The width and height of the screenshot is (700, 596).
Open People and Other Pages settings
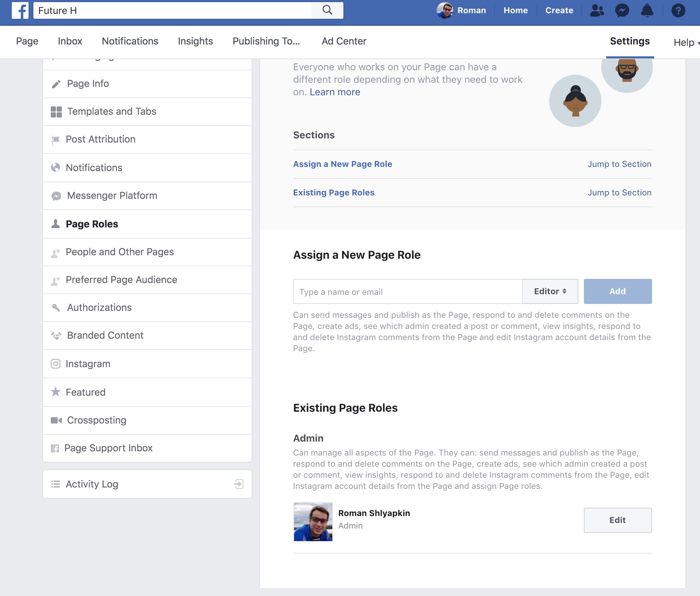pyautogui.click(x=147, y=252)
